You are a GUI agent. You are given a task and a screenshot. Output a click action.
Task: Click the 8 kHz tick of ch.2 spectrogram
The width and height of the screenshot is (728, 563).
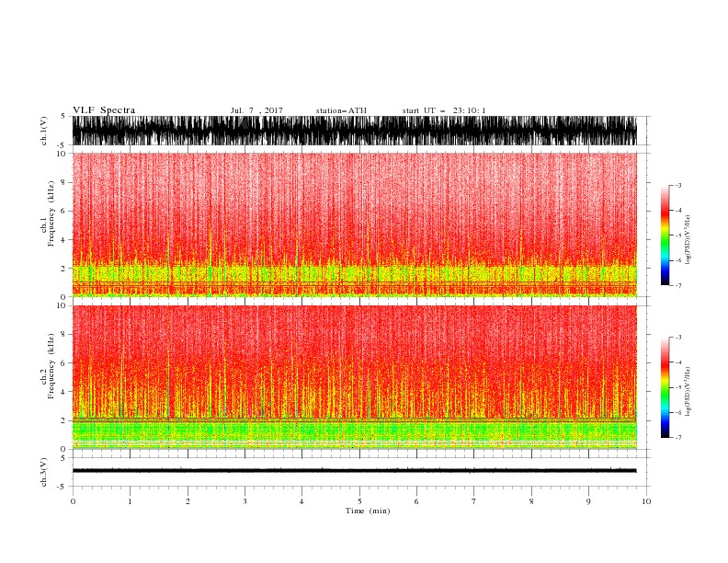pyautogui.click(x=64, y=335)
